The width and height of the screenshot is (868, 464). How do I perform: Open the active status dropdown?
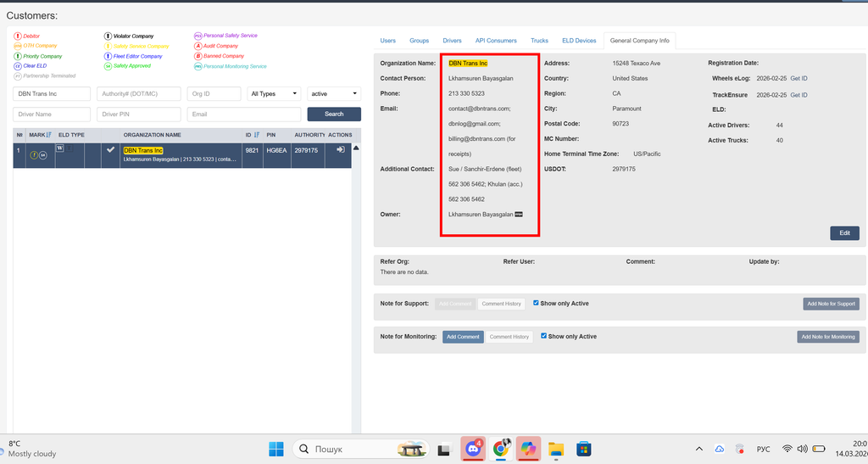pos(334,93)
